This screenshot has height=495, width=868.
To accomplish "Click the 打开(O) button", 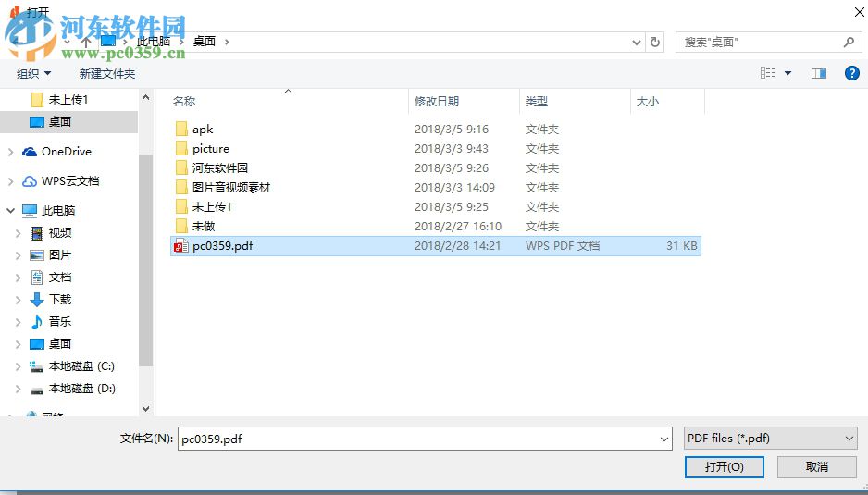I will 724,466.
